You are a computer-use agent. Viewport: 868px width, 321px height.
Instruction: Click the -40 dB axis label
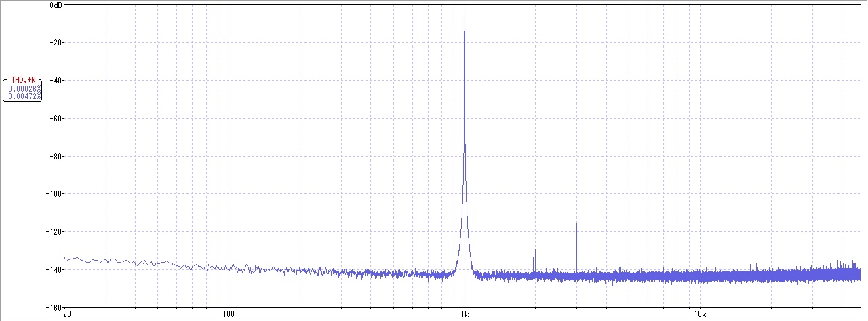tap(56, 81)
